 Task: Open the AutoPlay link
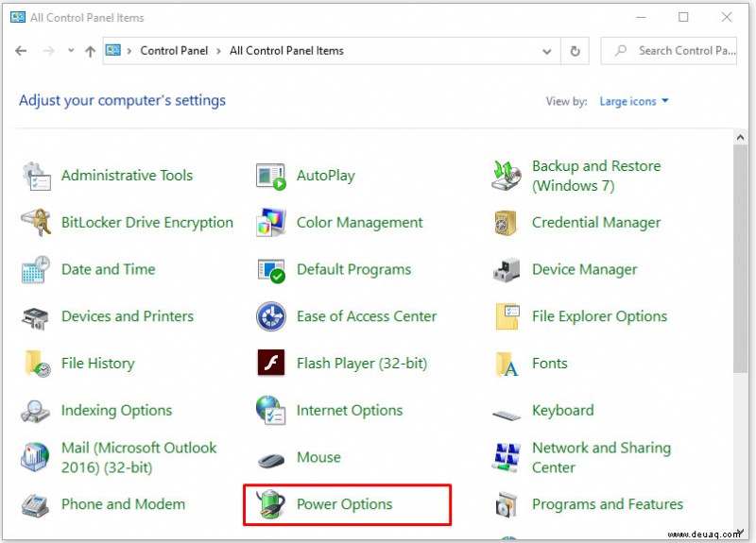tap(326, 176)
